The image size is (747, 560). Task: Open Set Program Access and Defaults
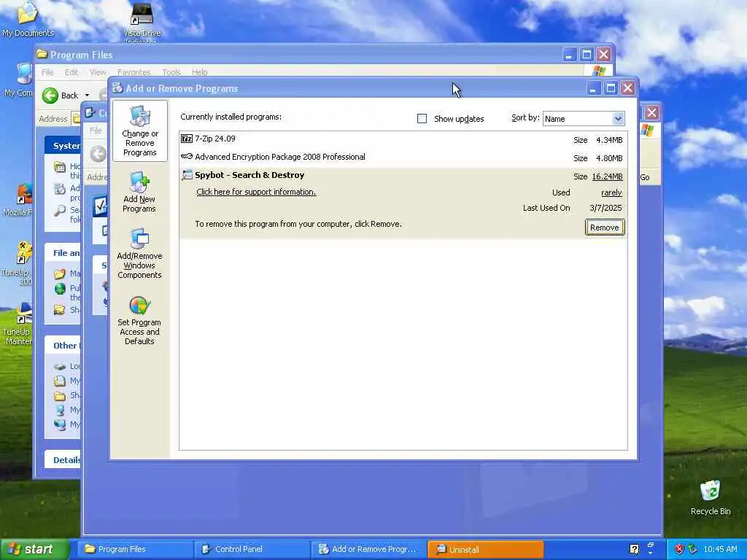point(139,321)
